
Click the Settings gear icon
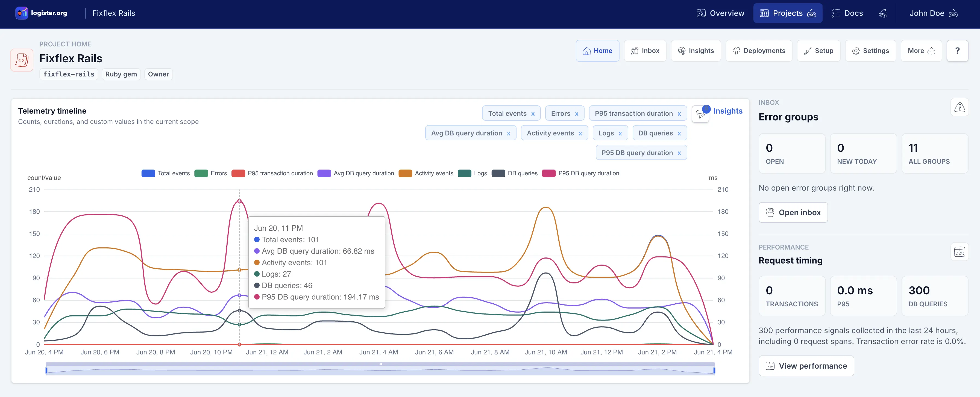click(x=856, y=51)
